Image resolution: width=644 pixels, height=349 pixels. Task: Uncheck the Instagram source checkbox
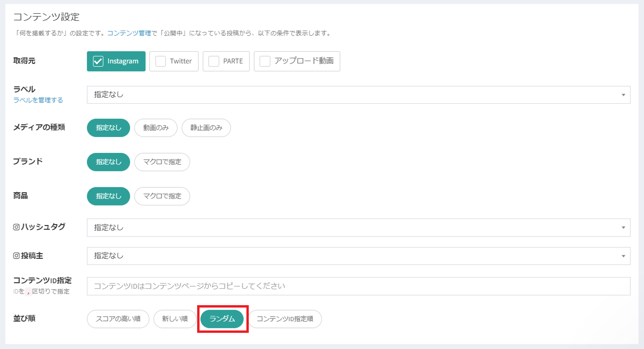(98, 61)
